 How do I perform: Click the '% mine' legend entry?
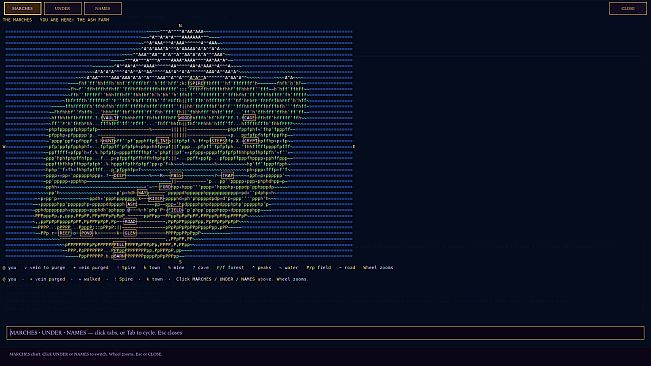[x=176, y=268]
